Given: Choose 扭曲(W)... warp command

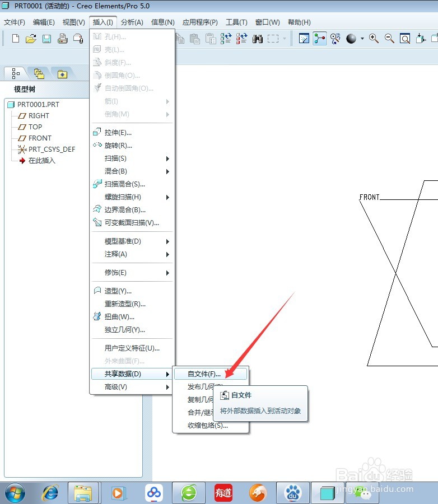Looking at the screenshot, I should point(132,317).
